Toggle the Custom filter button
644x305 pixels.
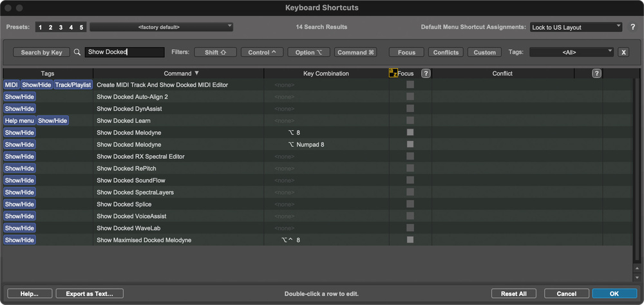(485, 52)
